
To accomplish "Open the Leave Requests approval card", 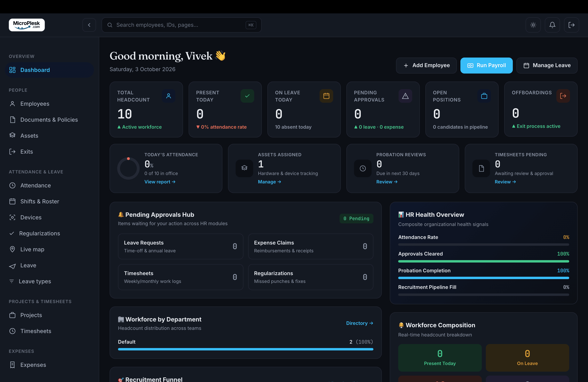I will (x=181, y=247).
